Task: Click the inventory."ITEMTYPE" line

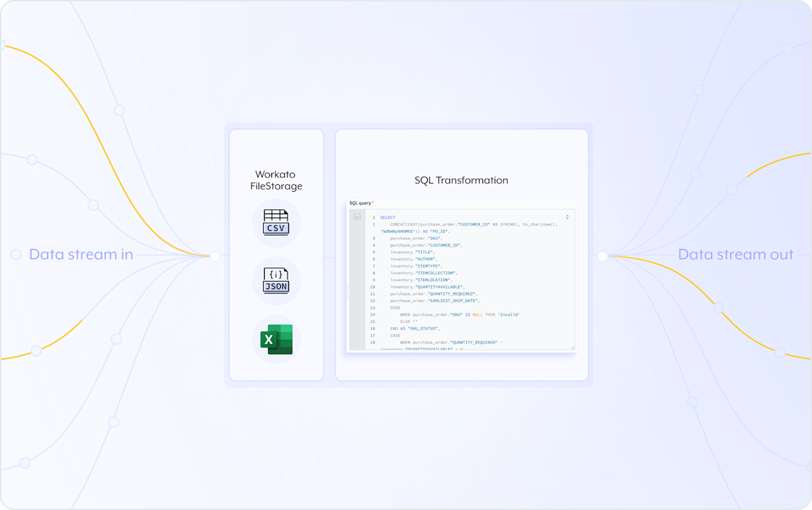Action: (417, 266)
